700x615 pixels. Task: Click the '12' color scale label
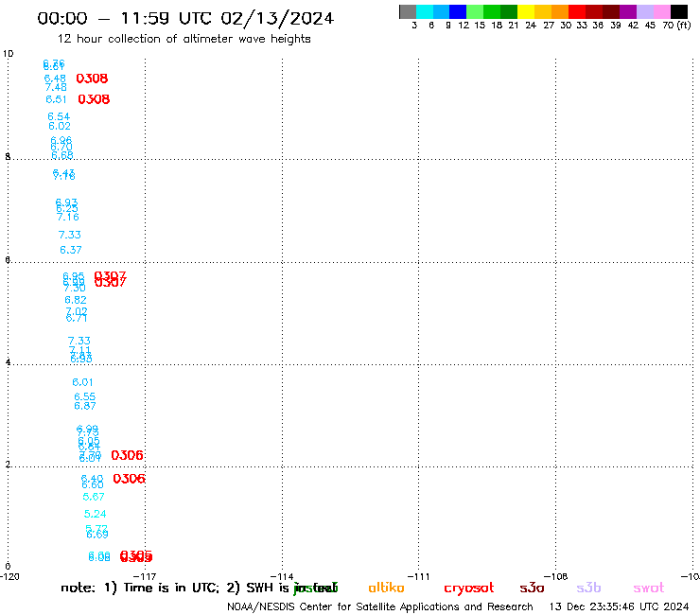(464, 26)
